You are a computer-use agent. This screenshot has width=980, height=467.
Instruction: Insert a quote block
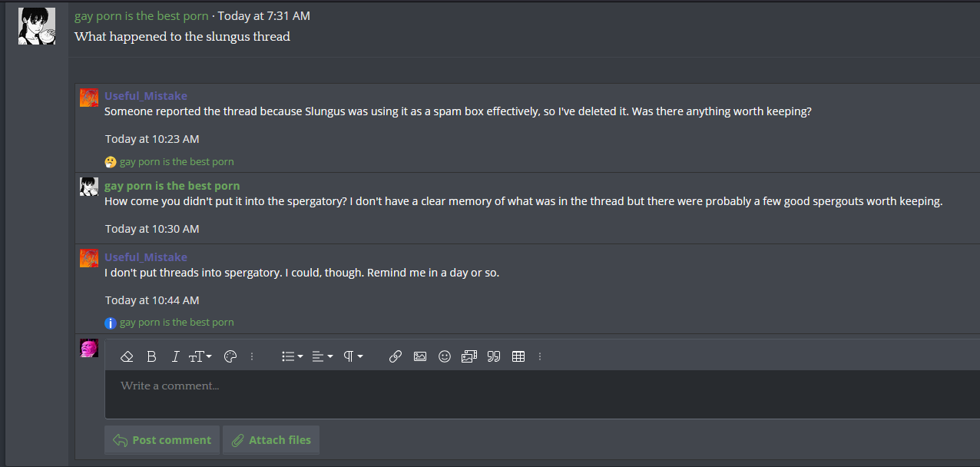pyautogui.click(x=494, y=356)
